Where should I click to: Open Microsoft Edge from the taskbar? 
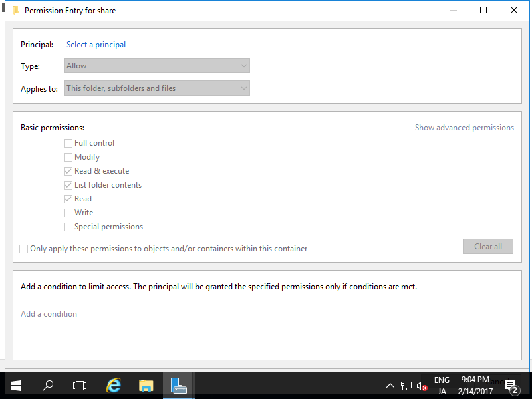coord(113,385)
